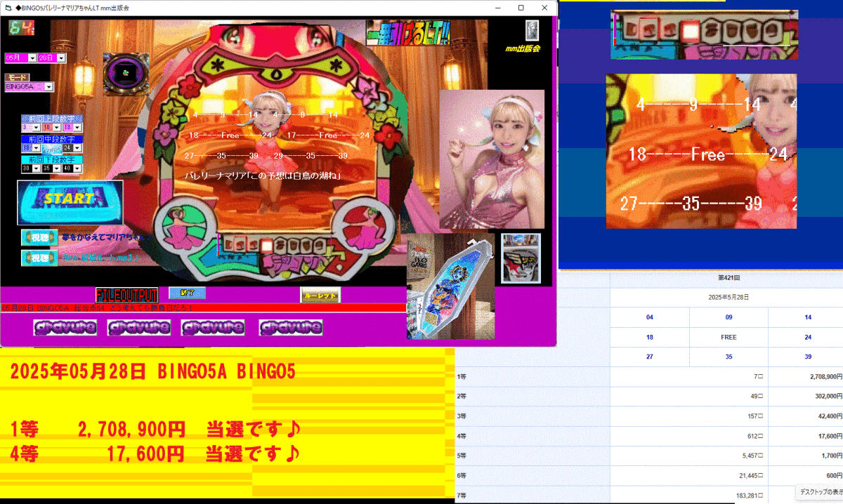Click number 04 in results table
Image resolution: width=843 pixels, height=504 pixels.
(650, 317)
